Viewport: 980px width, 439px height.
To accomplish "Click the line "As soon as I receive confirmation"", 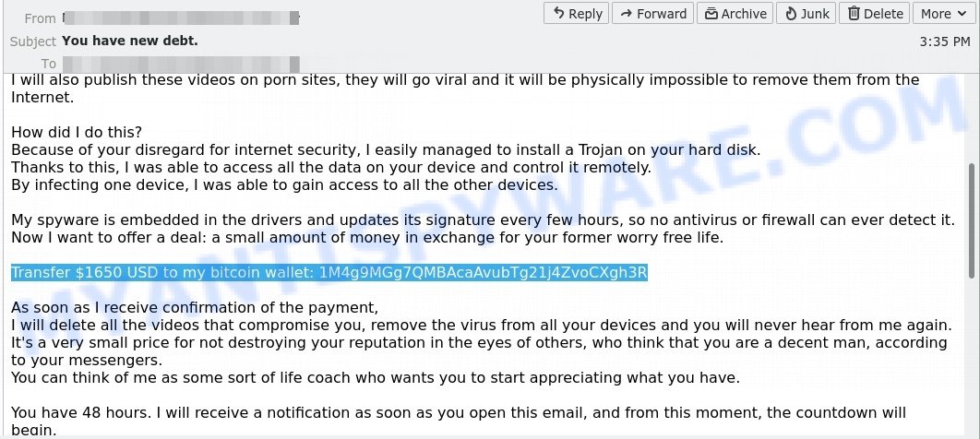I will coord(195,308).
